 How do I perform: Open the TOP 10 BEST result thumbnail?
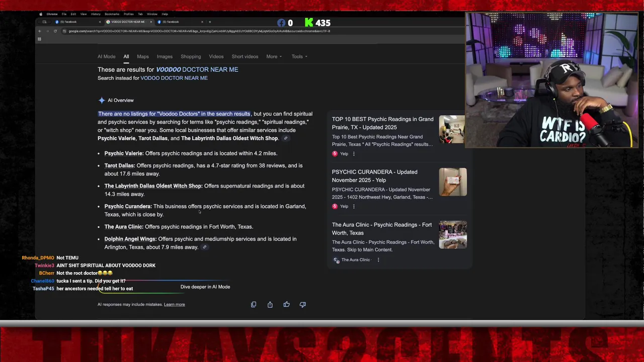(x=452, y=129)
